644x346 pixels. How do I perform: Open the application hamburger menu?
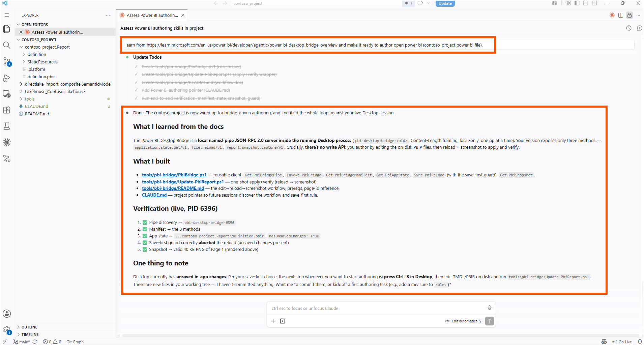7,15
